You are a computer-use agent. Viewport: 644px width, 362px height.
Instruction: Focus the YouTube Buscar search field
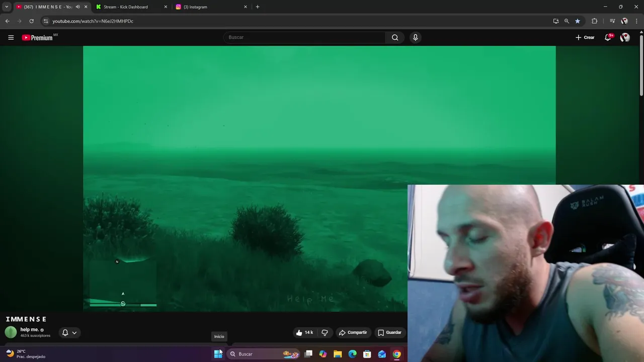point(305,37)
